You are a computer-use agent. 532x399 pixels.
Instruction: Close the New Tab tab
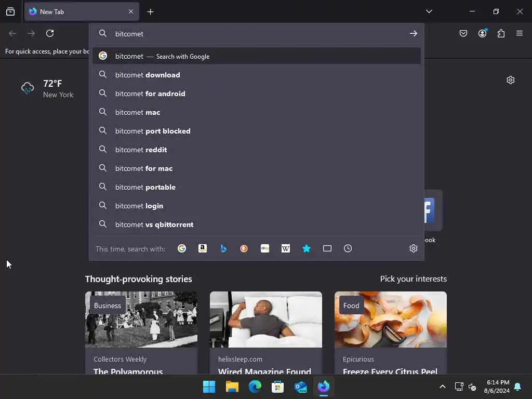click(x=130, y=11)
